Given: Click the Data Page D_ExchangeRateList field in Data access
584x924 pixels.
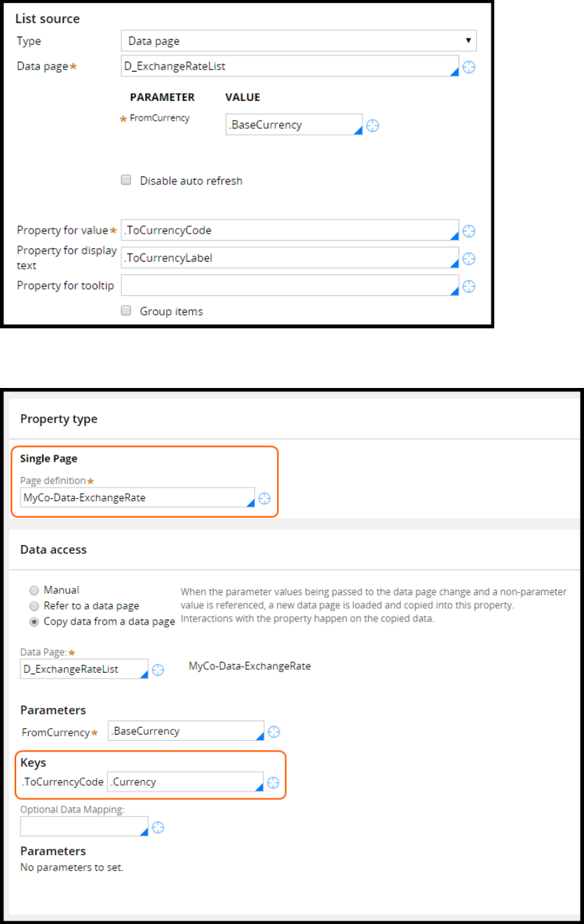Looking at the screenshot, I should [84, 669].
